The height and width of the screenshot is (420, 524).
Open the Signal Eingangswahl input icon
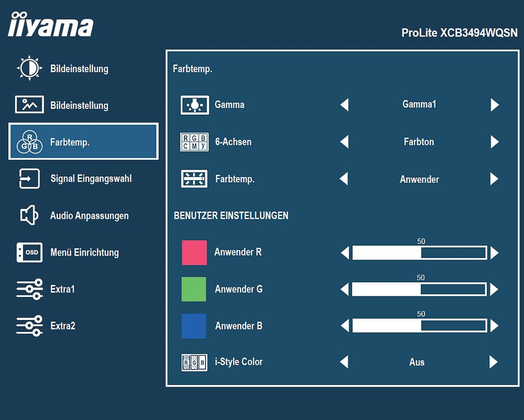(29, 179)
